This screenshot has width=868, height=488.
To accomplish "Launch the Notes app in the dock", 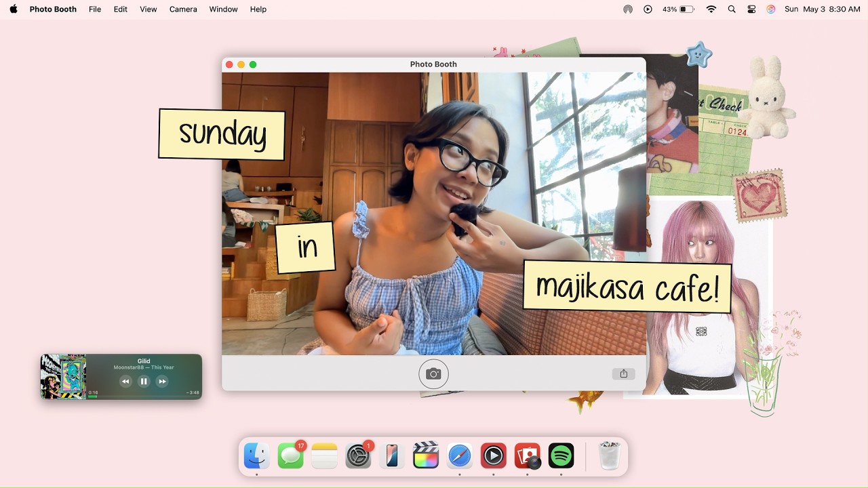I will (x=324, y=455).
